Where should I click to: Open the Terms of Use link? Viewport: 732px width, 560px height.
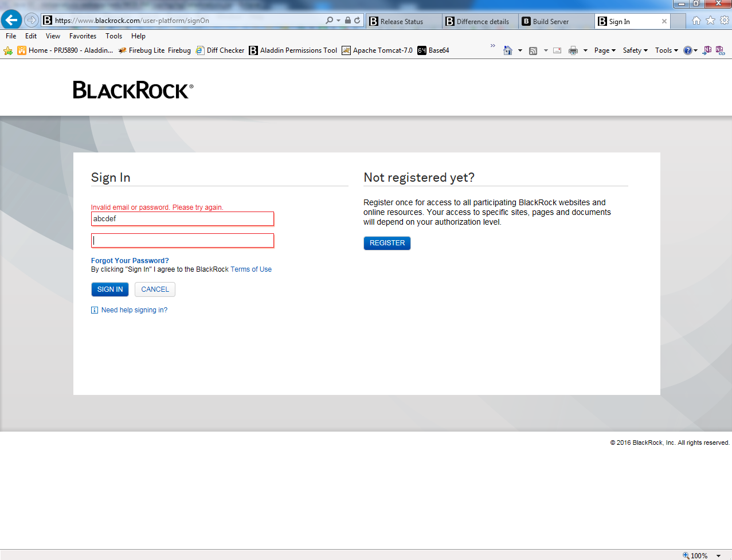[x=251, y=269]
